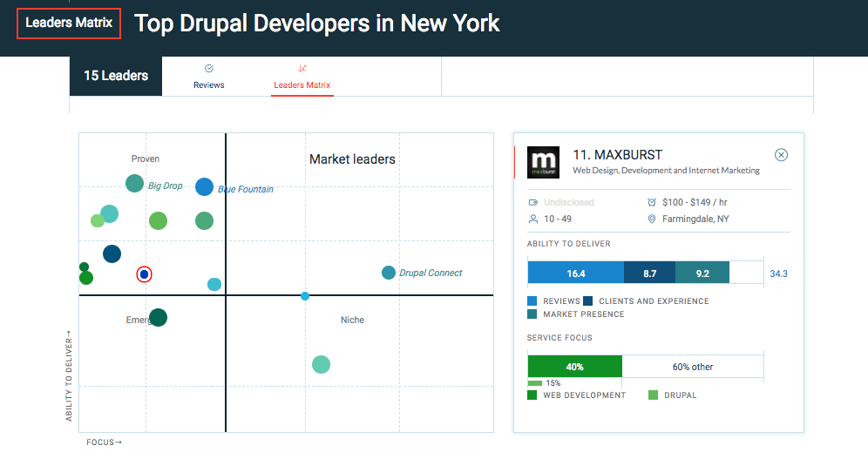Click the Market Presence legend swatch
This screenshot has height=459, width=868.
point(532,314)
